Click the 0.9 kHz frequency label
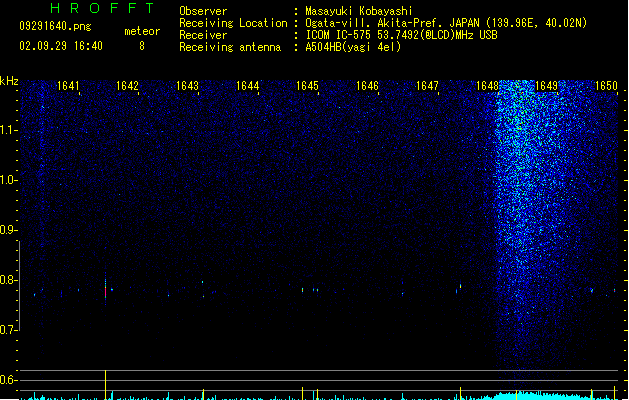The height and width of the screenshot is (400, 629). tap(9, 230)
